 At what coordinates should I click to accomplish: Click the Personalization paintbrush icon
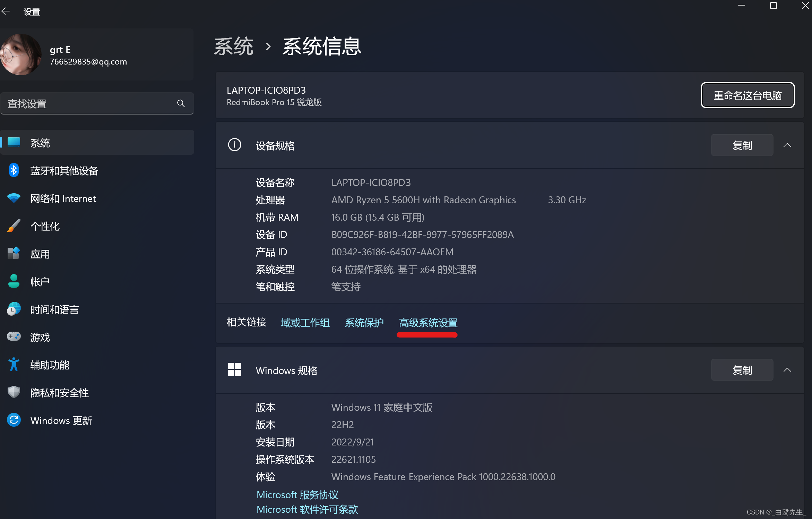[14, 226]
